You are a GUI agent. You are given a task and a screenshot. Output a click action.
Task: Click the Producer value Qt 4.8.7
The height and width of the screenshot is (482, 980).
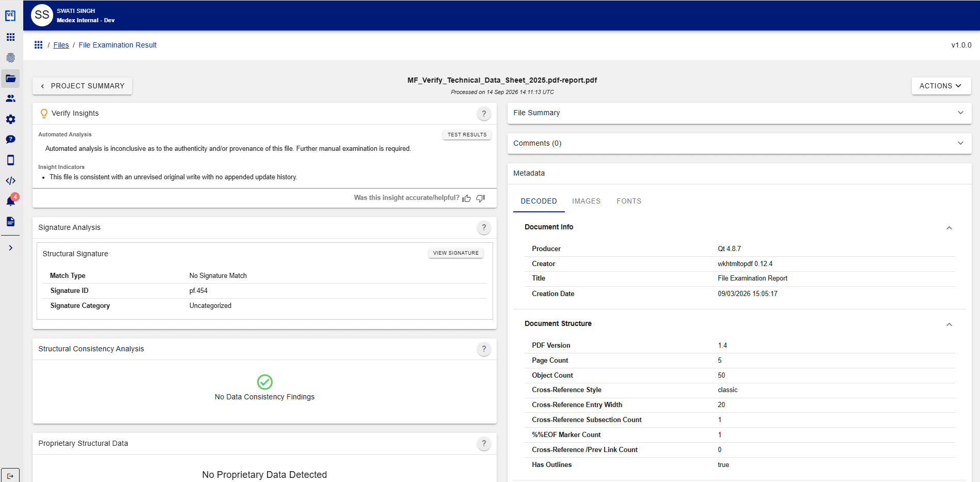click(x=729, y=248)
